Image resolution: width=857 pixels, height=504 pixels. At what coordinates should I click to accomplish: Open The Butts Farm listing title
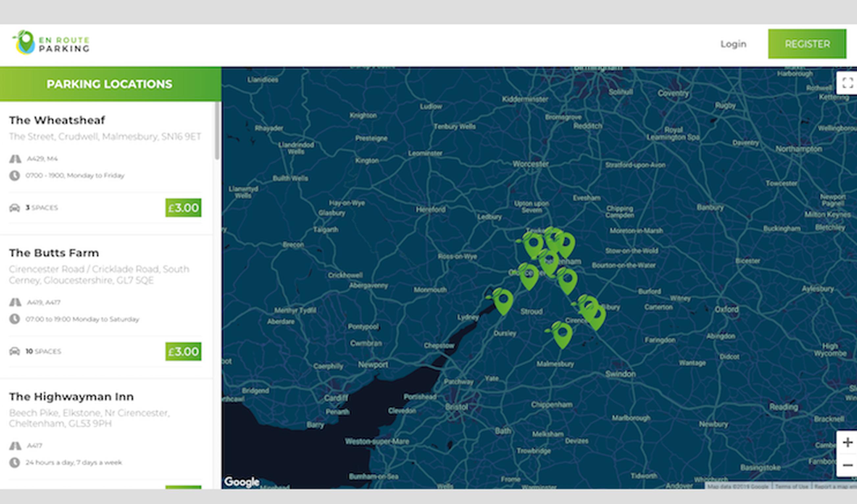[x=54, y=253]
